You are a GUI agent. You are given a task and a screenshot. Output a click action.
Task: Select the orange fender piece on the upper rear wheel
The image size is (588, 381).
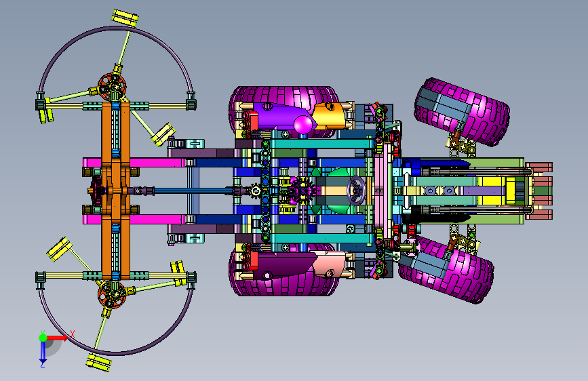[x=329, y=115]
